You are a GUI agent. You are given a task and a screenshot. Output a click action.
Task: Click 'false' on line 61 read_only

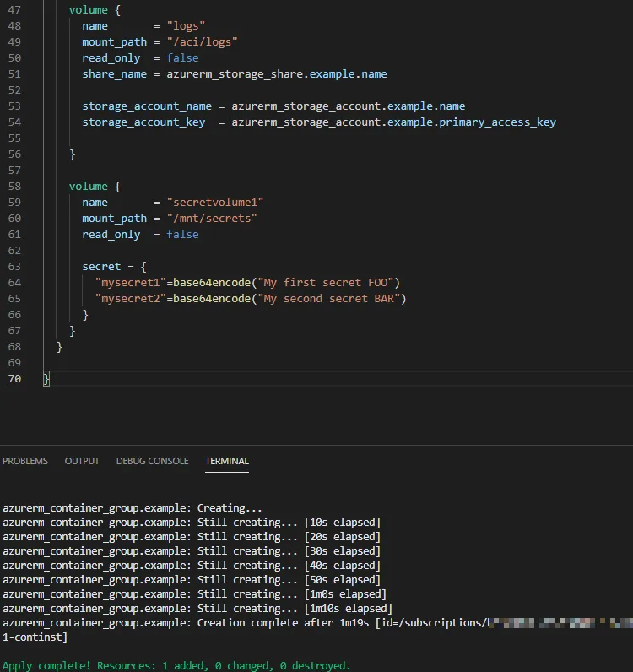[182, 235]
